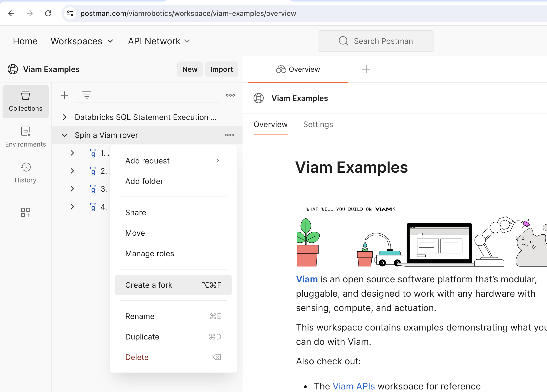Click the New button
Screen dimensions: 547x392
pos(190,69)
